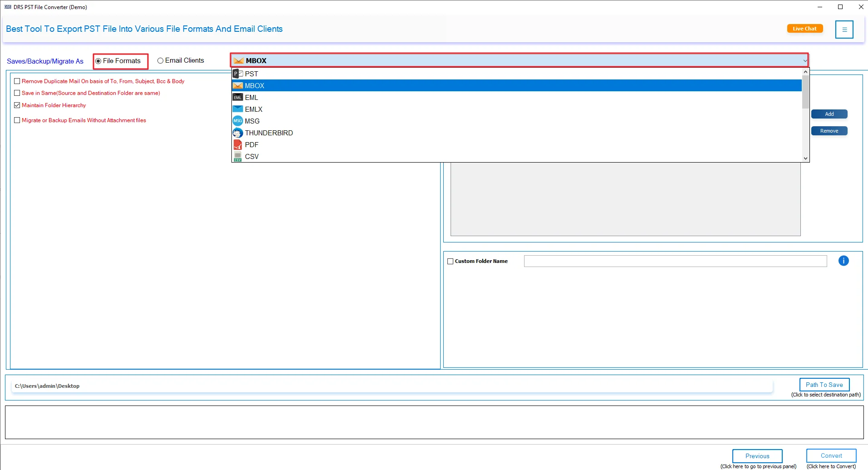
Task: Click the info icon beside Custom Folder Name
Action: (843, 260)
